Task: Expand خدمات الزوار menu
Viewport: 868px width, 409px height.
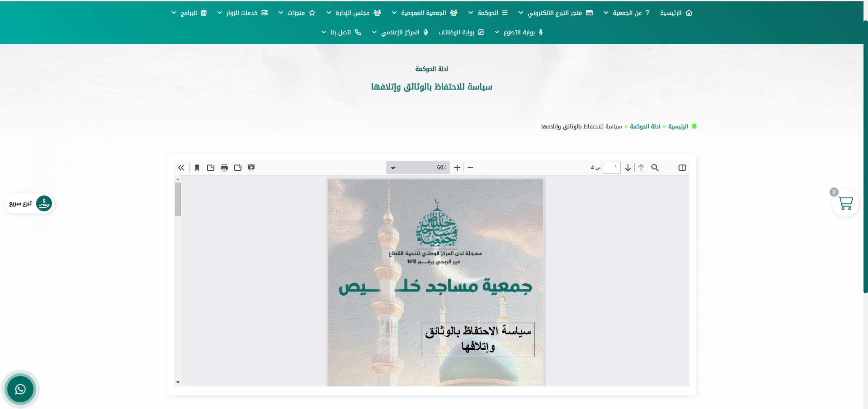Action: coord(242,13)
